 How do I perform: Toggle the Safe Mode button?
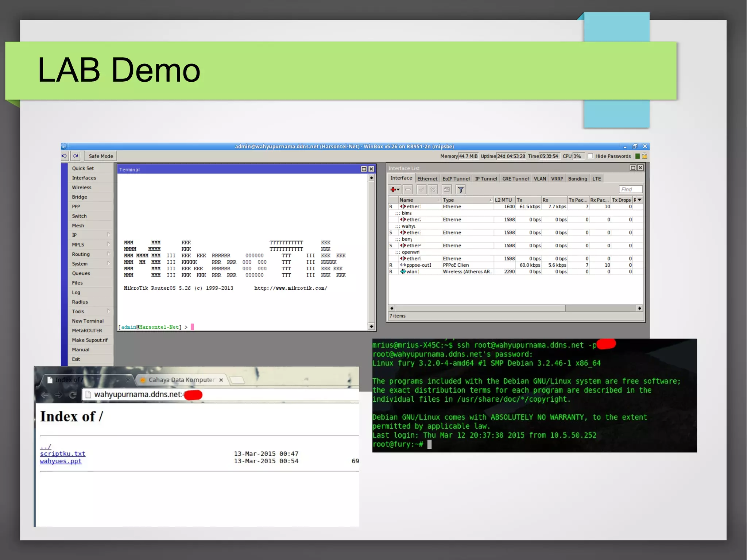[101, 156]
